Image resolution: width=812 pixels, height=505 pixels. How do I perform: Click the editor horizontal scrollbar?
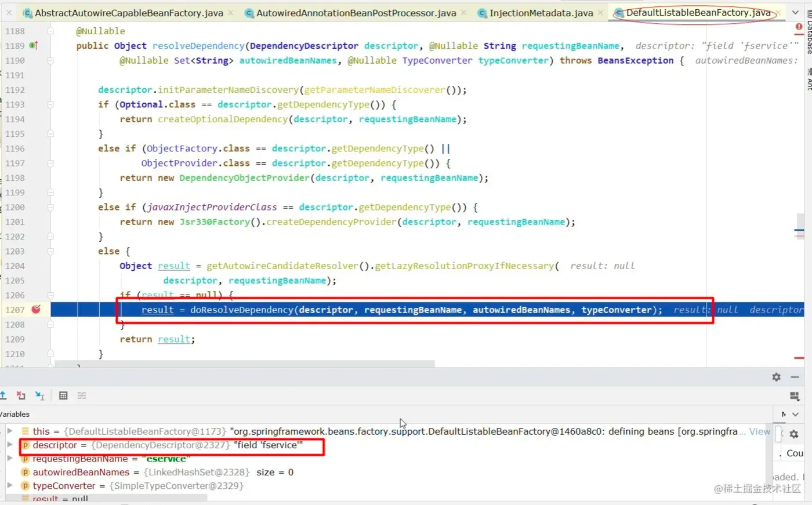click(x=245, y=364)
